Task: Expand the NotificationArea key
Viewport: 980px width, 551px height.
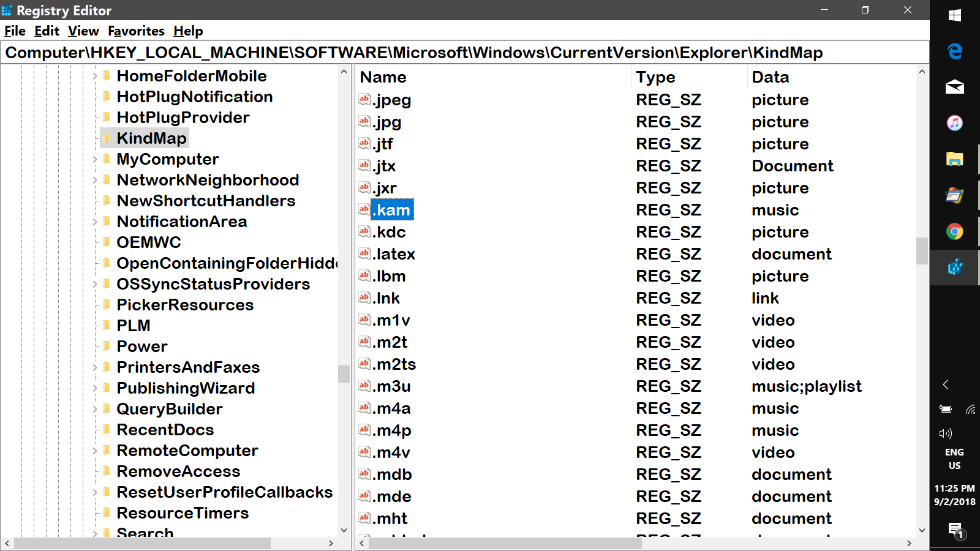Action: tap(95, 222)
